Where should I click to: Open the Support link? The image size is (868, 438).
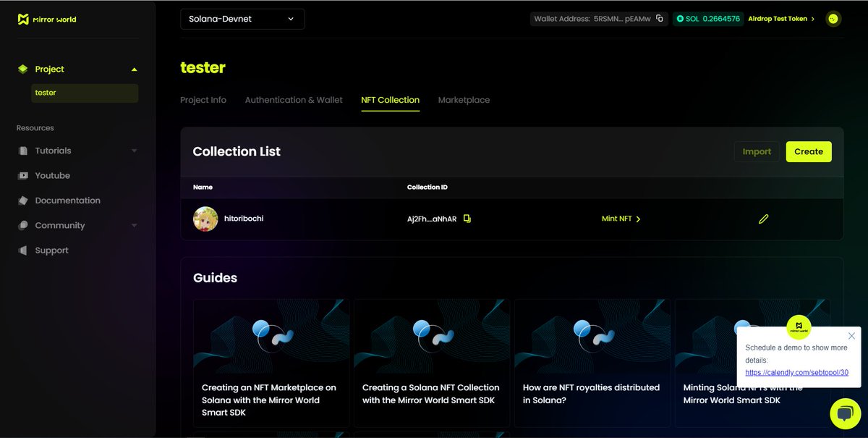(52, 250)
